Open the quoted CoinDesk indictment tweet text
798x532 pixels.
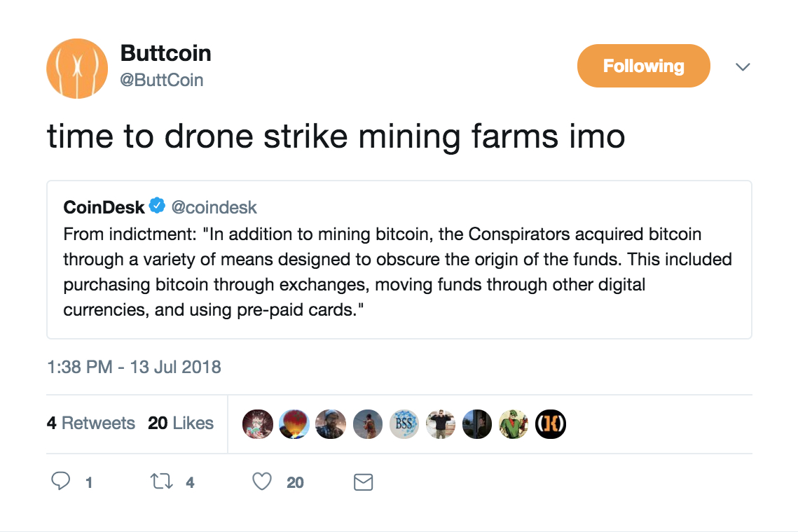pos(397,272)
